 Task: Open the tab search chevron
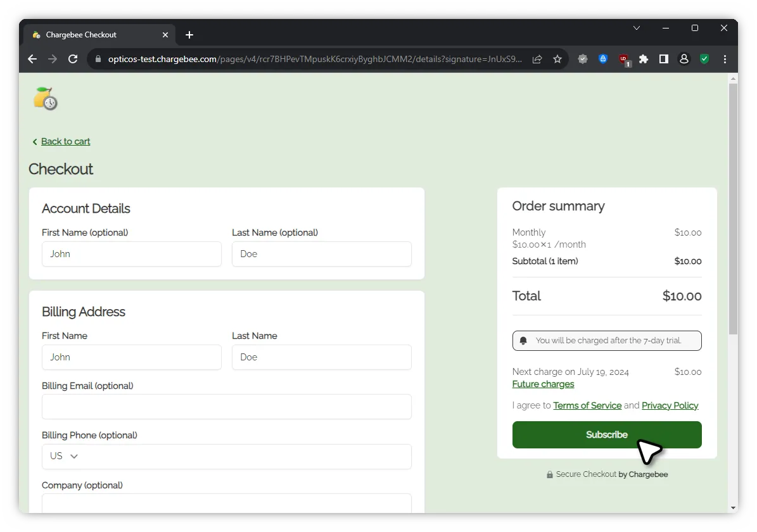click(x=637, y=28)
